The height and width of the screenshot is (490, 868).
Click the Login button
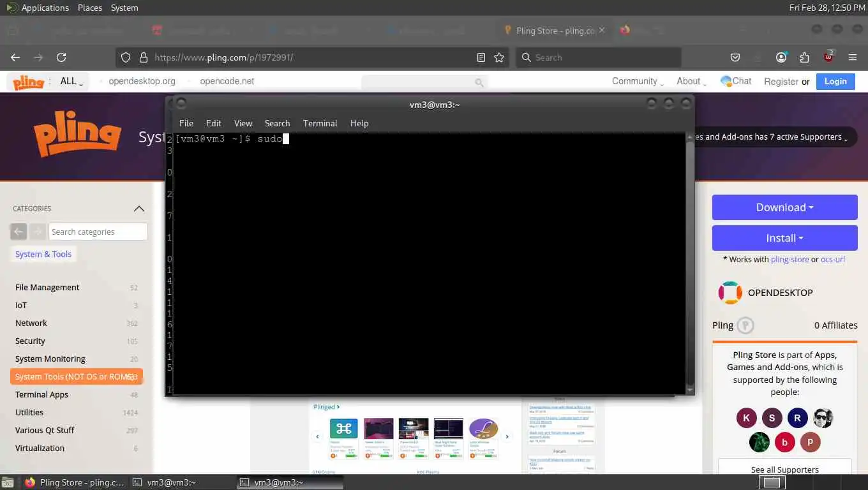click(835, 81)
